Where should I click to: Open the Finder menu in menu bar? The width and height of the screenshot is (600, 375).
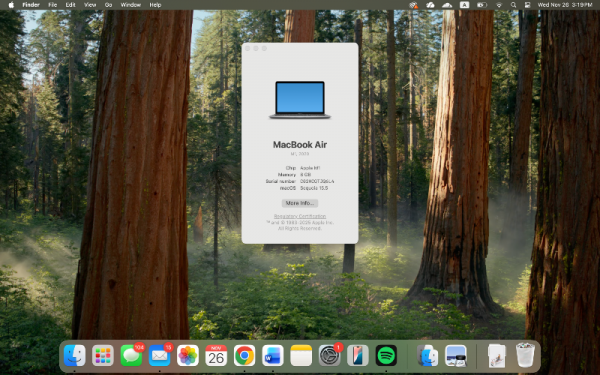tap(31, 5)
